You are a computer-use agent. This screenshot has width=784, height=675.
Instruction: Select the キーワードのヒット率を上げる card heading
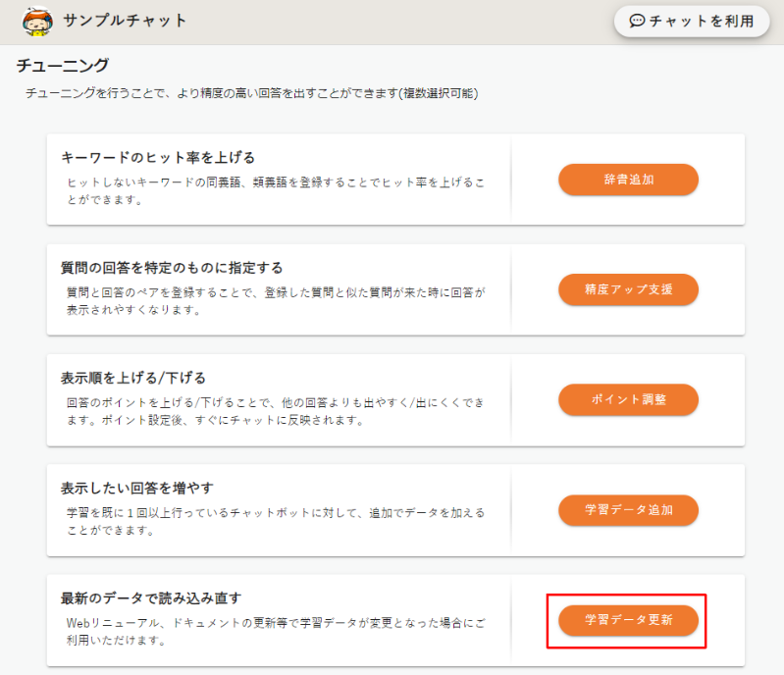point(158,157)
